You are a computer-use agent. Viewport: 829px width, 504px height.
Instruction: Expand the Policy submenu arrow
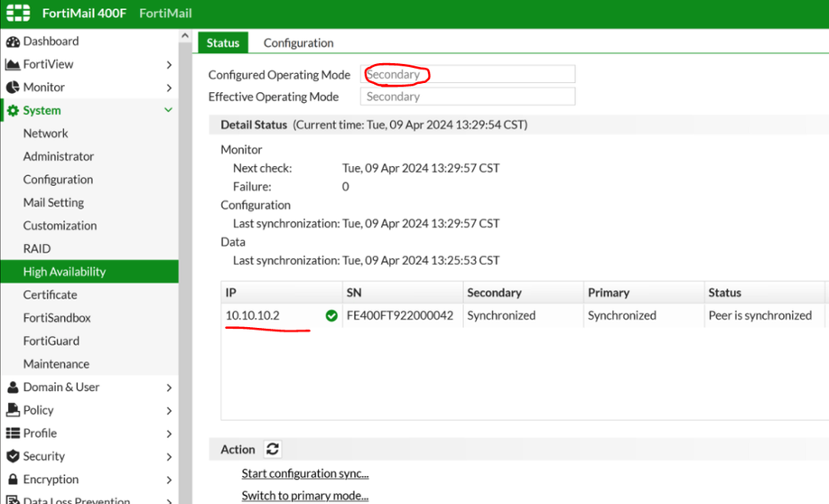pos(169,410)
